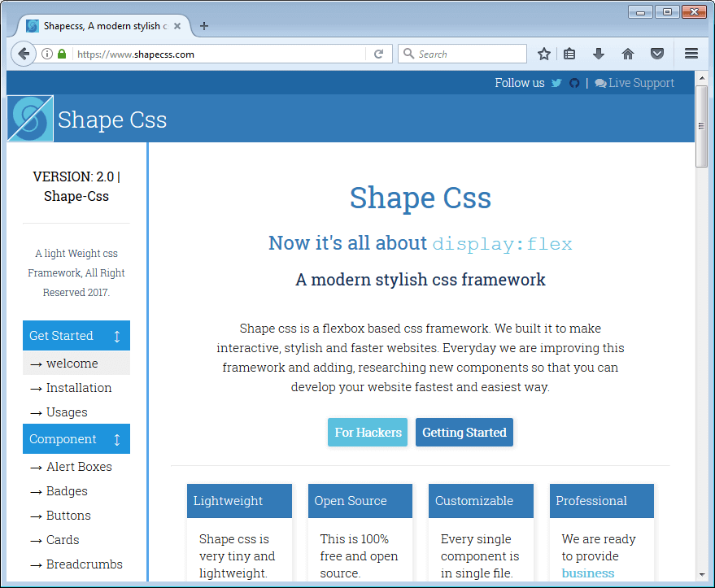This screenshot has width=715, height=588.
Task: Bookmark this page with the star icon
Action: 544,54
